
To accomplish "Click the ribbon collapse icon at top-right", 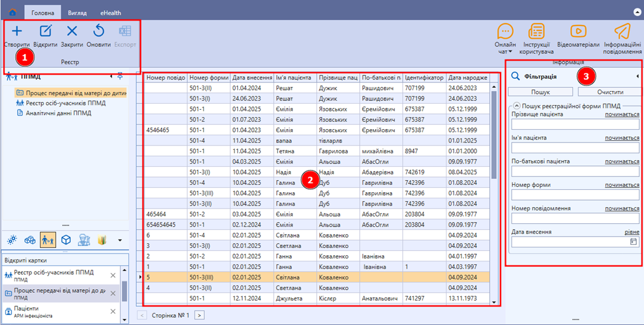I will (x=637, y=13).
